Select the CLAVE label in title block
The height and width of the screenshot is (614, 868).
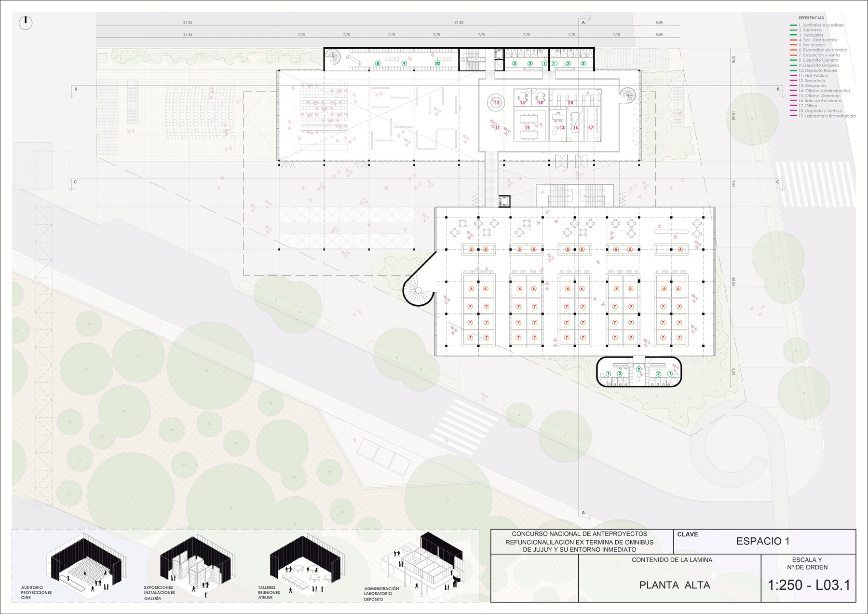(688, 534)
